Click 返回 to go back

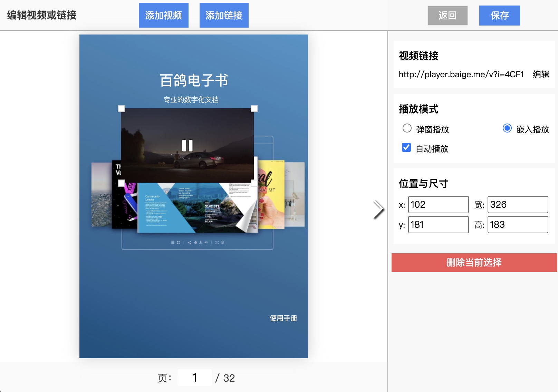point(448,16)
